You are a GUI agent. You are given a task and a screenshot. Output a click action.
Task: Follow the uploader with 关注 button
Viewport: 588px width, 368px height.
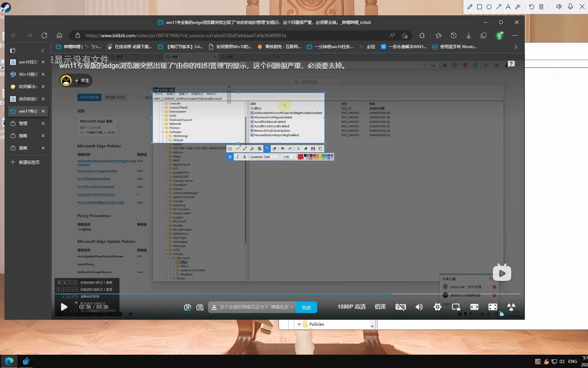click(82, 81)
